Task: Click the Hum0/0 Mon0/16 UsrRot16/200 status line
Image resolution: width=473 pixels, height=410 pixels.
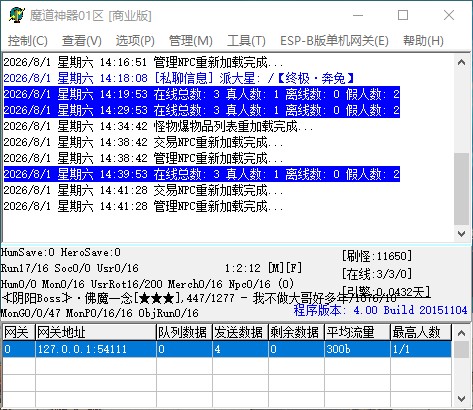Action: click(x=147, y=284)
